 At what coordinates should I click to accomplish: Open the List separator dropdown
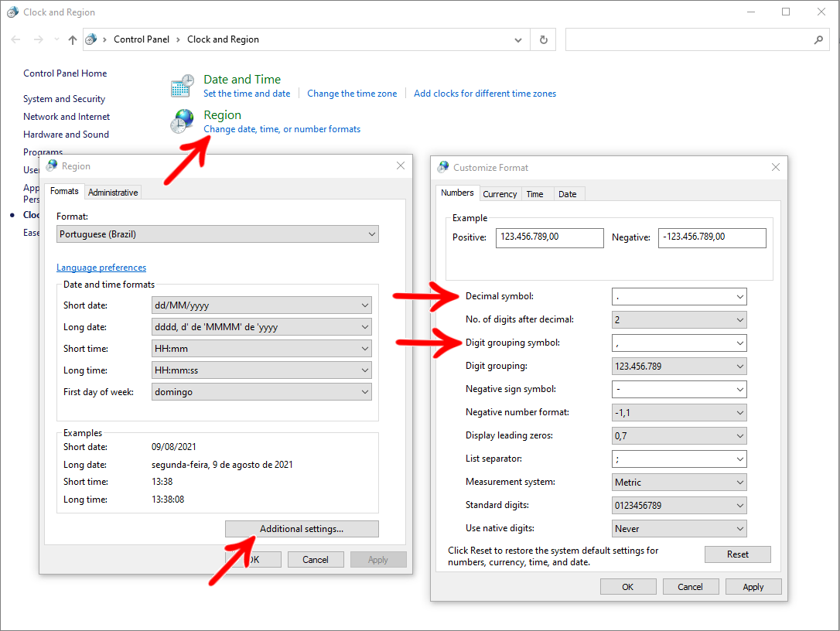coord(679,459)
